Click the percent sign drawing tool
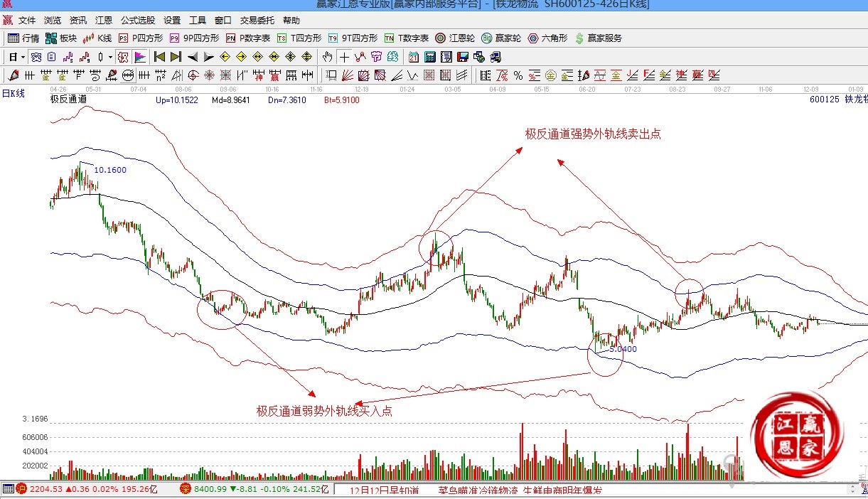The height and width of the screenshot is (499, 868). 518,75
